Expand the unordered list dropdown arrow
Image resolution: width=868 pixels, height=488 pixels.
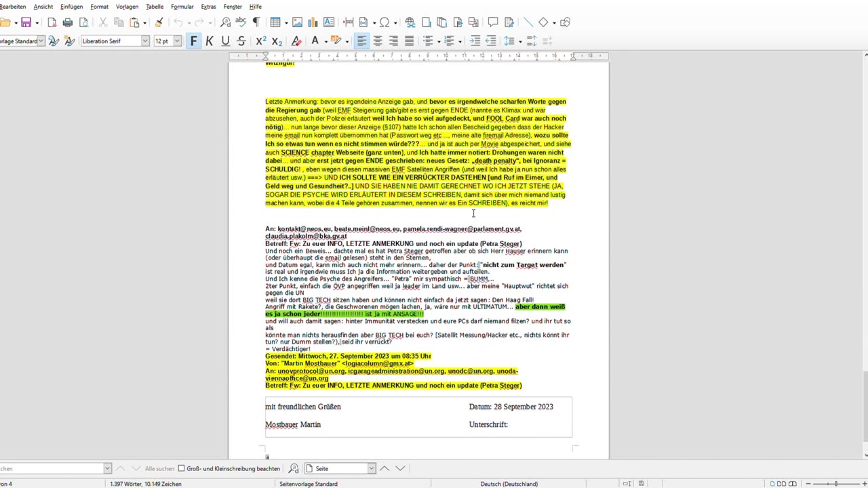(x=439, y=41)
